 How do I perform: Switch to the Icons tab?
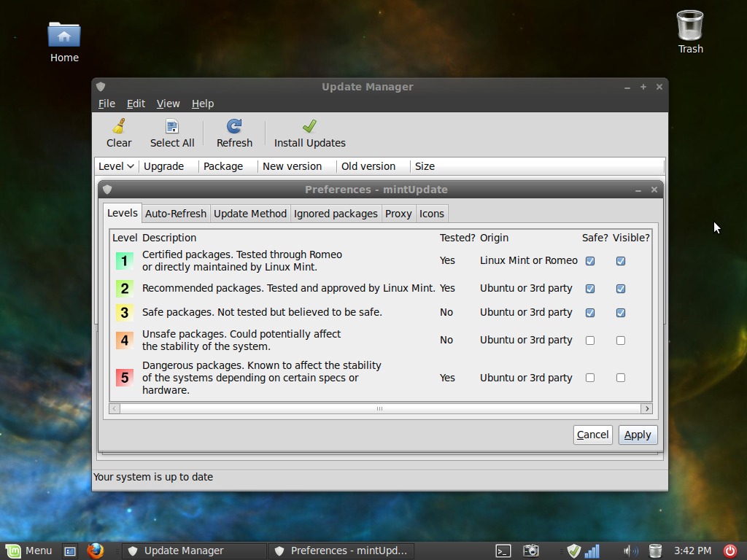(x=432, y=214)
